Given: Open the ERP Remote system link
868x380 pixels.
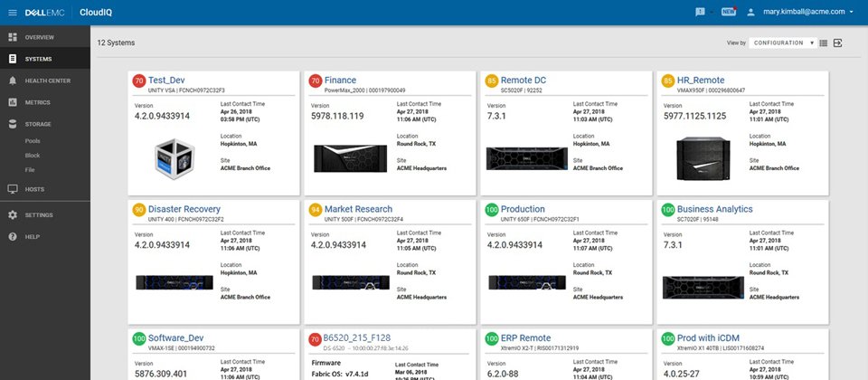Looking at the screenshot, I should [525, 337].
